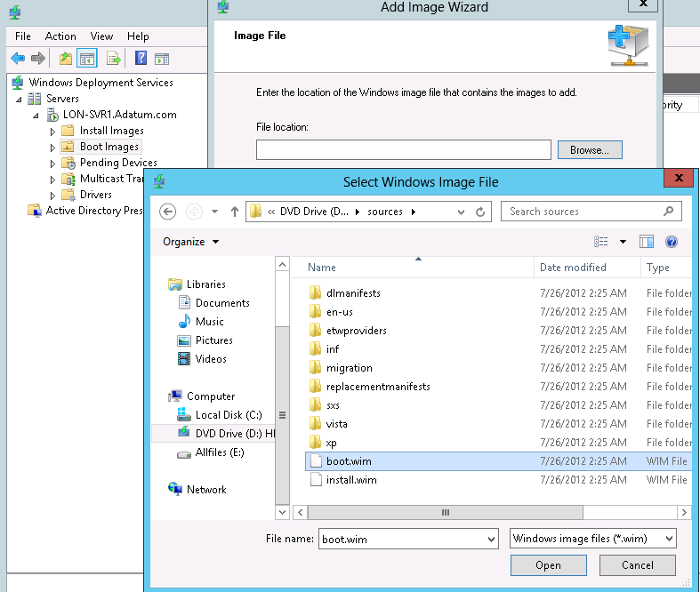This screenshot has width=700, height=592.
Task: Click the Browse... button
Action: [x=590, y=150]
